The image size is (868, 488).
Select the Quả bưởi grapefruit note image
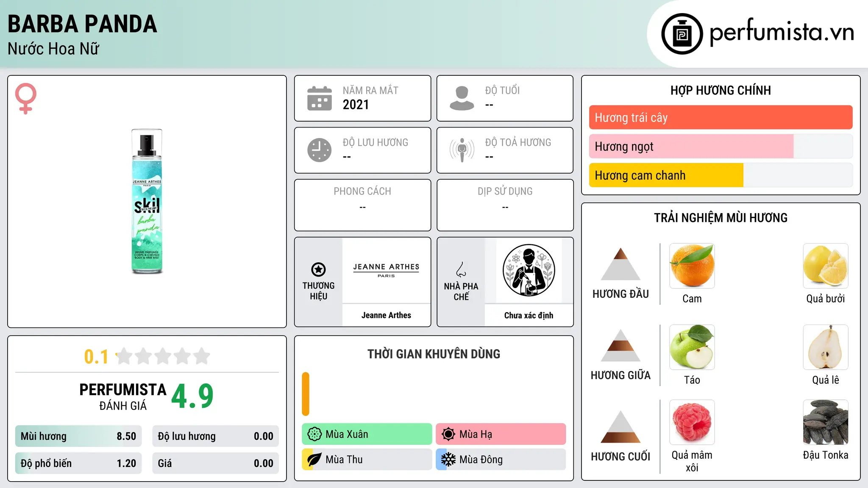(826, 266)
